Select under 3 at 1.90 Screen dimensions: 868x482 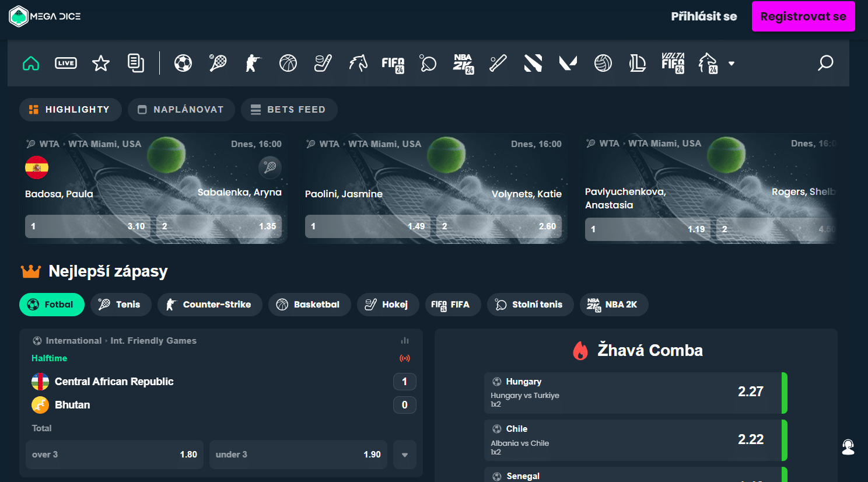tap(298, 455)
